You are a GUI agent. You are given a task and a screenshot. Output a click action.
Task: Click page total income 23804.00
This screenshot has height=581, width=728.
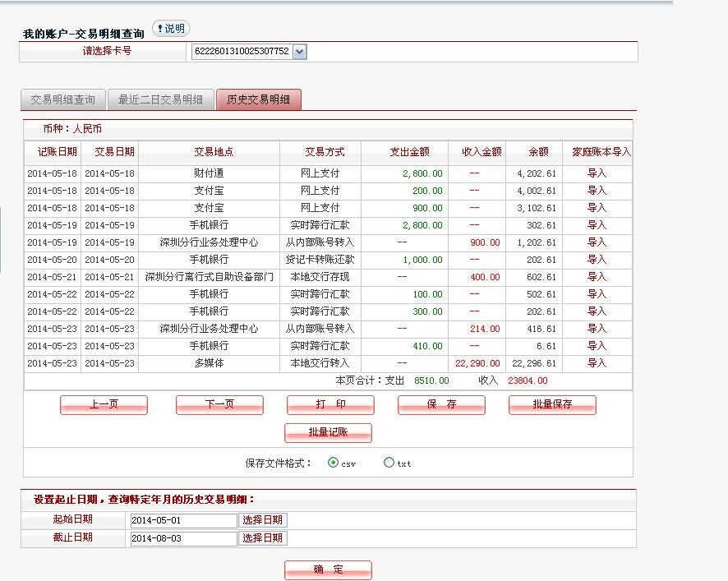coord(528,380)
